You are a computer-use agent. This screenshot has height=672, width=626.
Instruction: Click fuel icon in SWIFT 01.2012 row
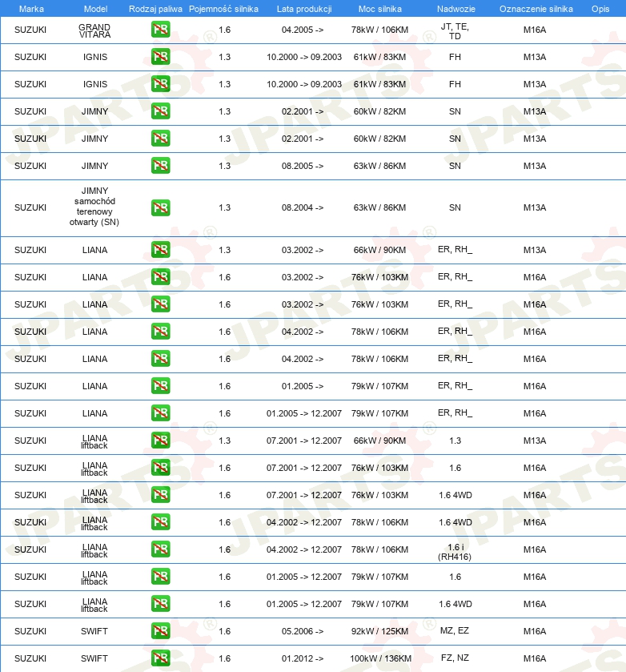[x=161, y=658]
